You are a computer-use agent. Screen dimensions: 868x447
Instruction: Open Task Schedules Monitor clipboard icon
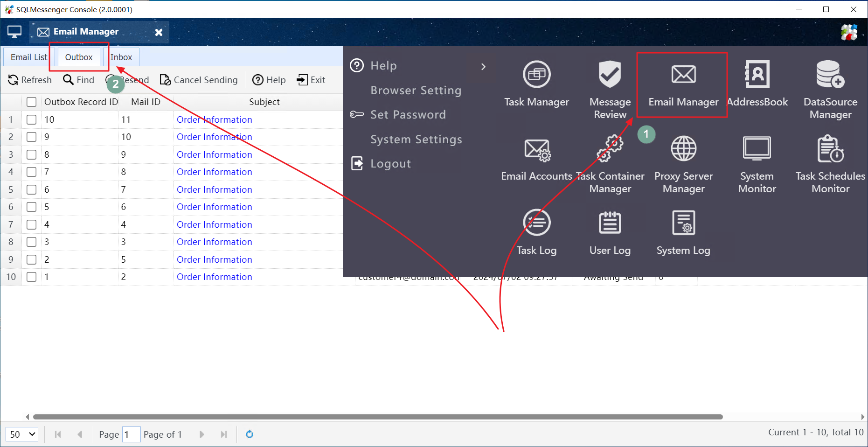click(x=830, y=149)
